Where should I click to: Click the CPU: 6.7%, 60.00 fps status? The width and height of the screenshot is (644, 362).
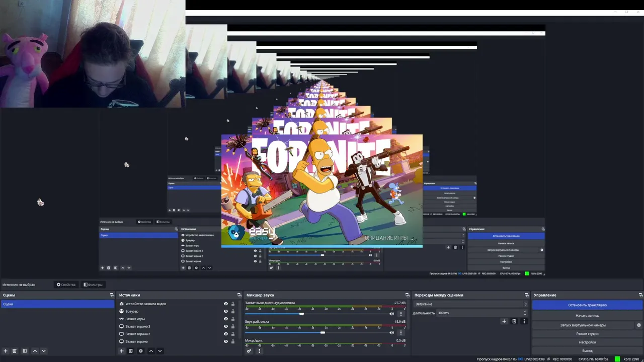[x=593, y=359]
